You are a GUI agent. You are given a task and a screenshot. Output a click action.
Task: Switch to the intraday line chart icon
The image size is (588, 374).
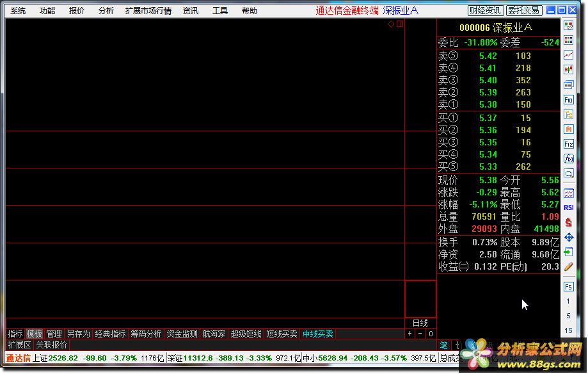pos(569,55)
